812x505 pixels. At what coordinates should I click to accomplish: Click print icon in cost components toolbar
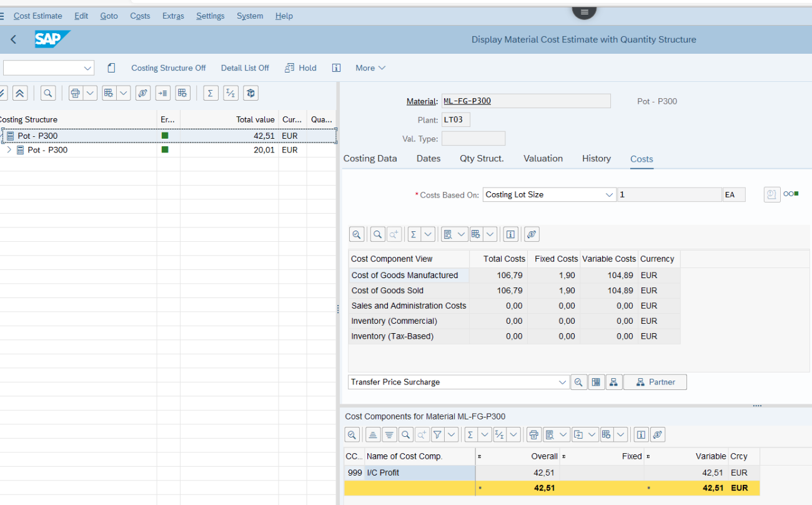tap(533, 434)
